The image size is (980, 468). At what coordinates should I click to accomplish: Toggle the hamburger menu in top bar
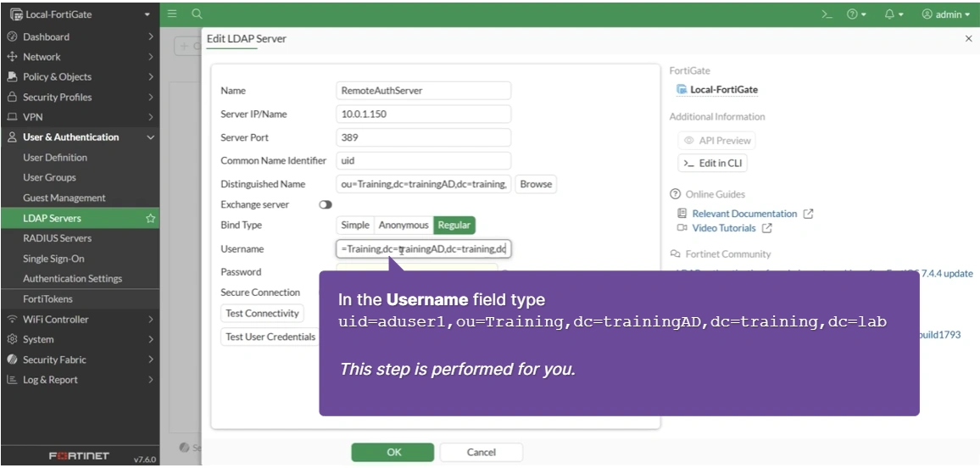tap(172, 14)
